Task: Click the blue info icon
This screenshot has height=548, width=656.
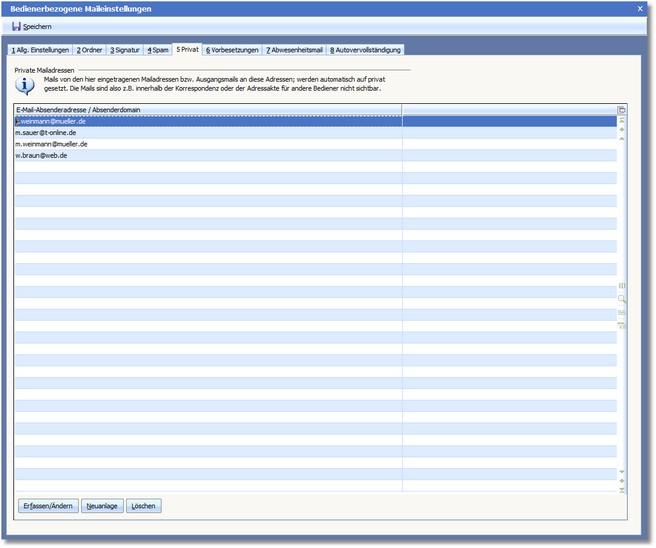Action: 27,83
